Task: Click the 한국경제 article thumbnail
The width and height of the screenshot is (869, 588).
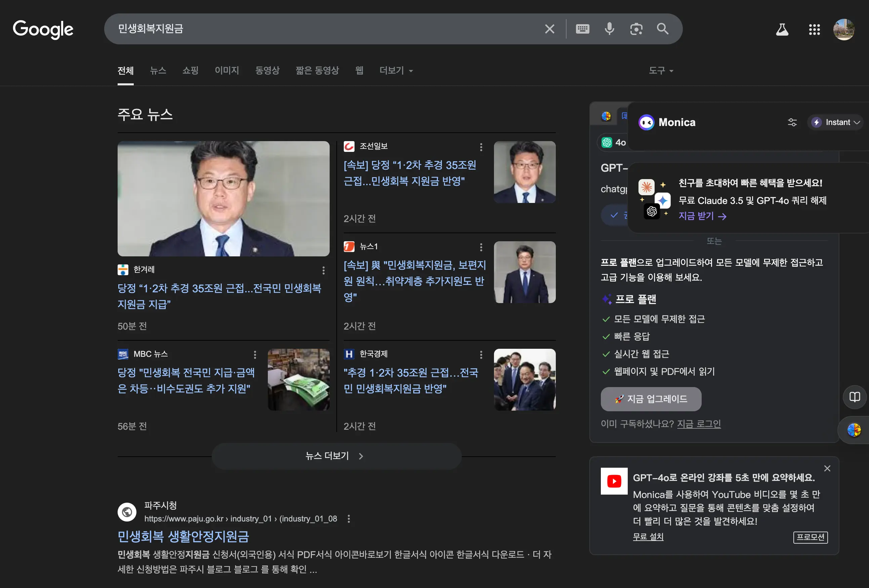Action: pyautogui.click(x=524, y=379)
